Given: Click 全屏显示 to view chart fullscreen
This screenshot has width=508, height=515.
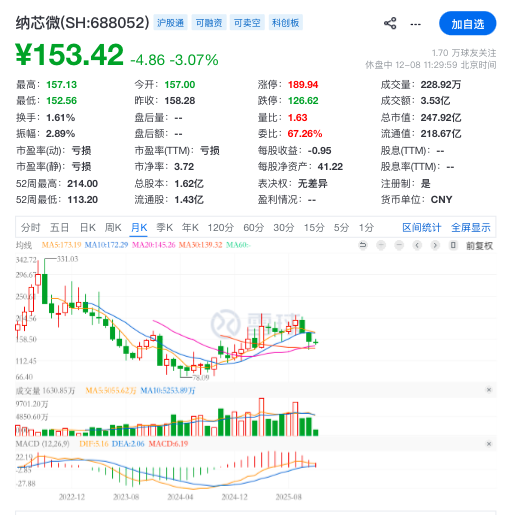Looking at the screenshot, I should point(471,228).
